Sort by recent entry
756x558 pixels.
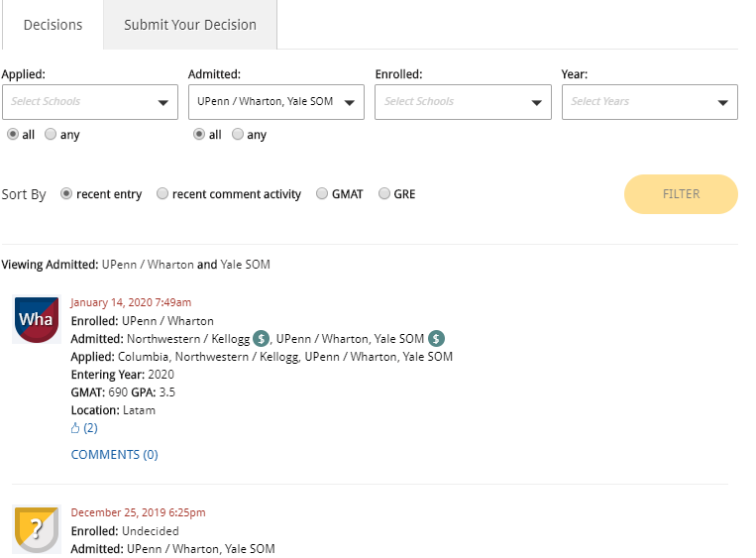[x=66, y=194]
